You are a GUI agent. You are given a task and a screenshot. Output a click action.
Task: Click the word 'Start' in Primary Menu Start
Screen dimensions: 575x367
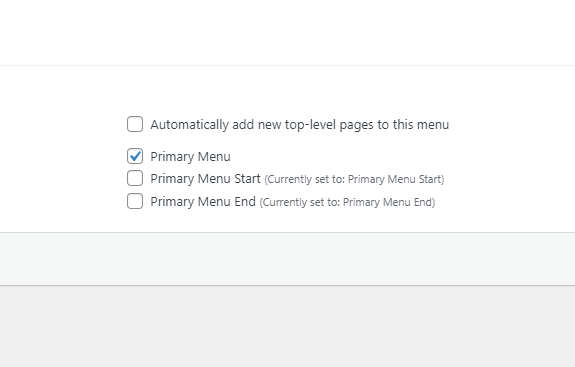tap(247, 179)
